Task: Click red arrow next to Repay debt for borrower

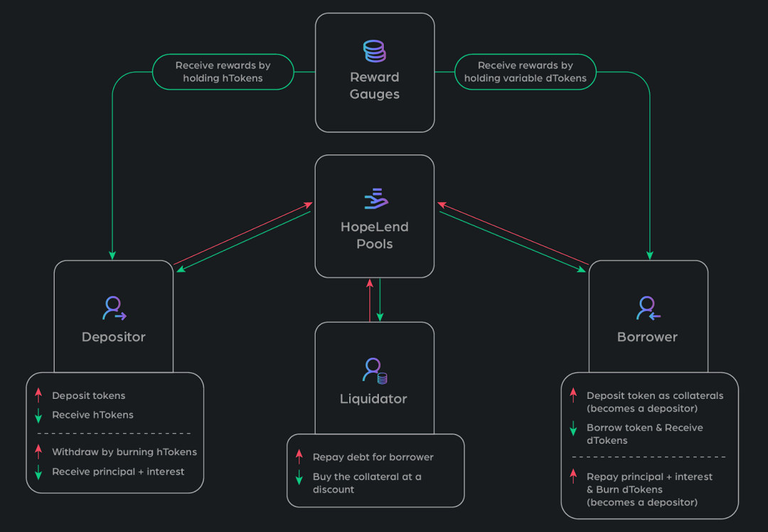Action: point(299,457)
